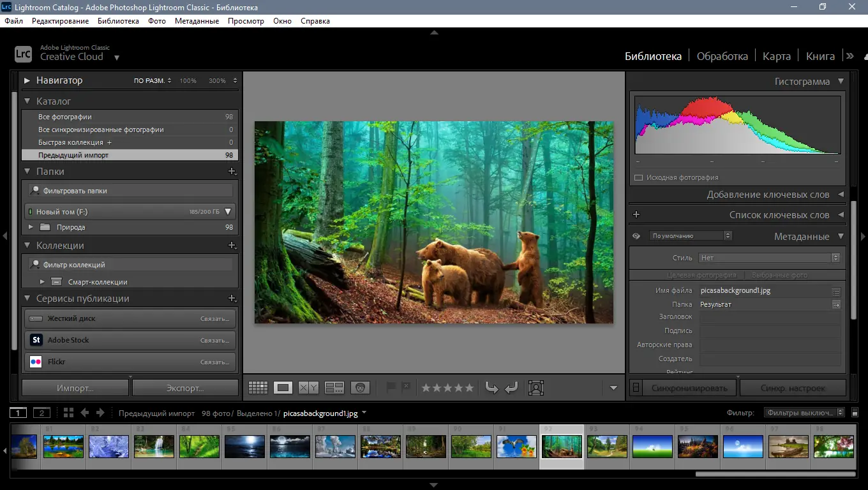Open the Фильтры выключ filter dropdown
Viewport: 868px width, 490px height.
803,412
